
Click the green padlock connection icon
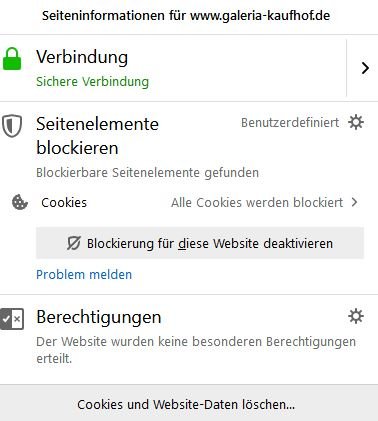click(12, 59)
